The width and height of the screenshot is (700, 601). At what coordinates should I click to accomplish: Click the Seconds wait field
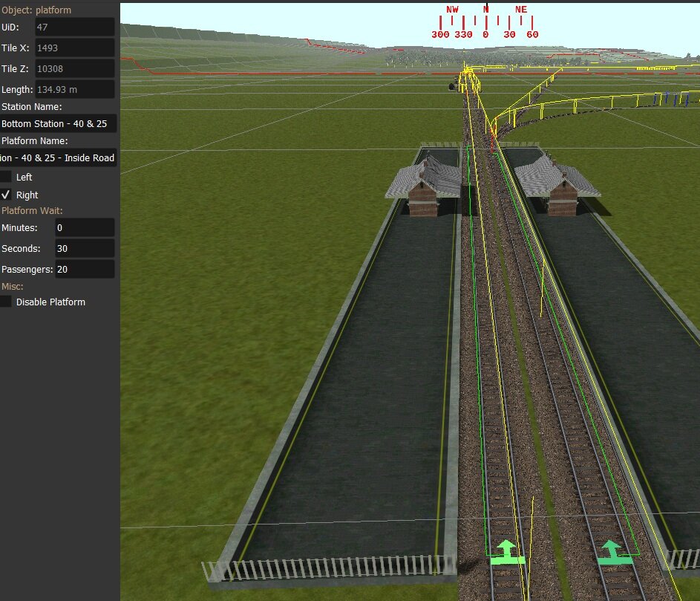[x=84, y=249]
